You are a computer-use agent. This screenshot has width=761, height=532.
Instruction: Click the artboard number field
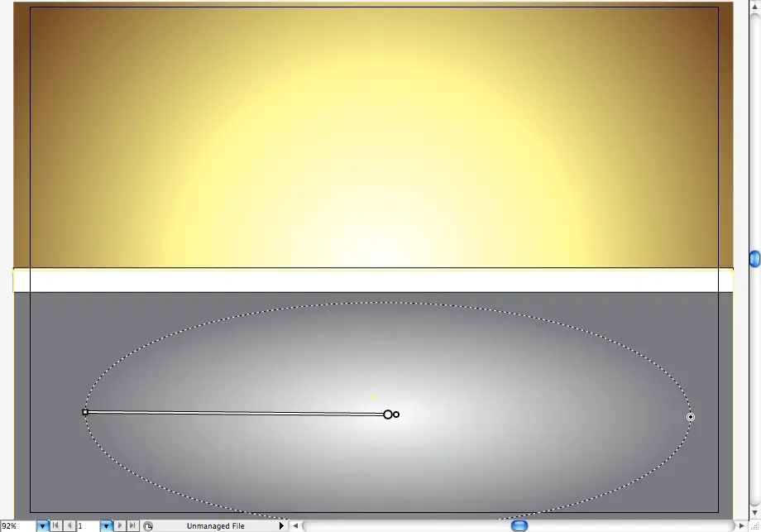(88, 526)
